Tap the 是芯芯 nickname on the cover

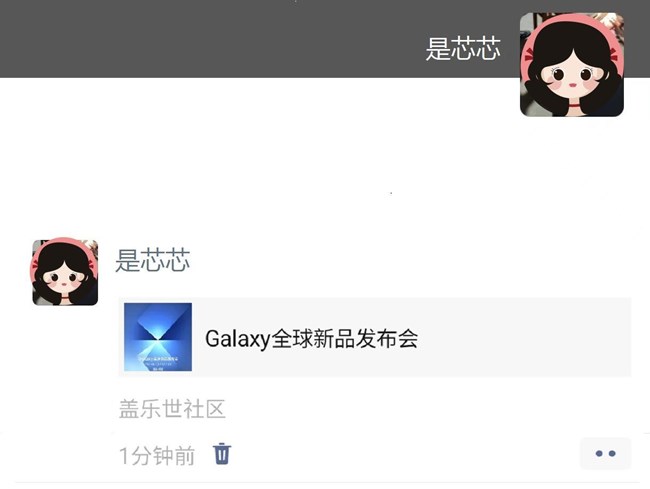[463, 48]
